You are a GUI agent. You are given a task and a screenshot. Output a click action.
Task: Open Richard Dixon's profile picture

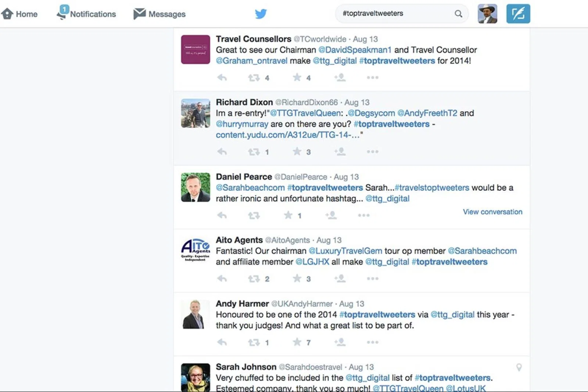pyautogui.click(x=196, y=113)
